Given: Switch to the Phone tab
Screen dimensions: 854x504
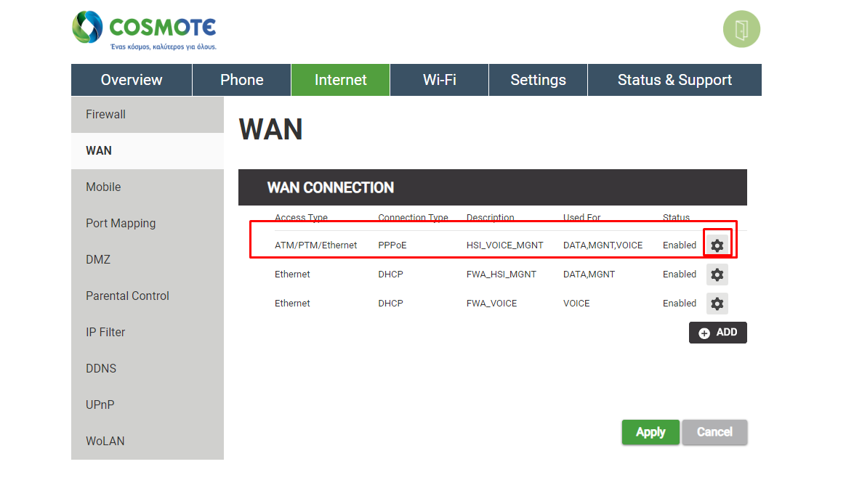Looking at the screenshot, I should (x=242, y=80).
